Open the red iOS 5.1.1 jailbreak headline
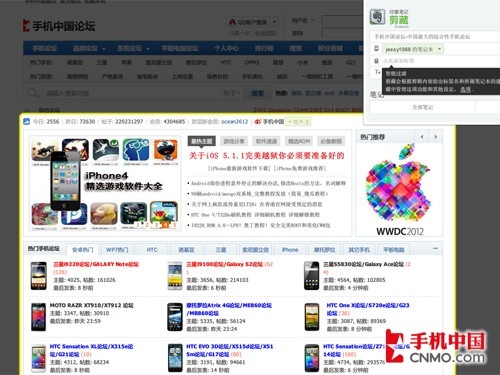 click(267, 155)
